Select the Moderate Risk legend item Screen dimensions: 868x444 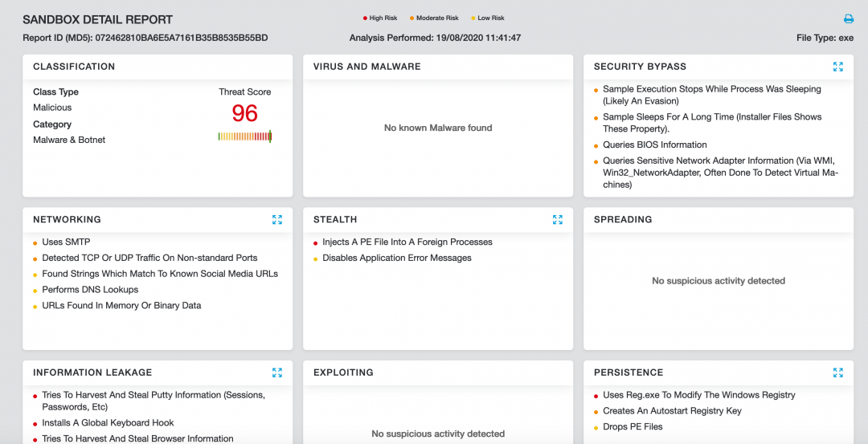[x=437, y=18]
